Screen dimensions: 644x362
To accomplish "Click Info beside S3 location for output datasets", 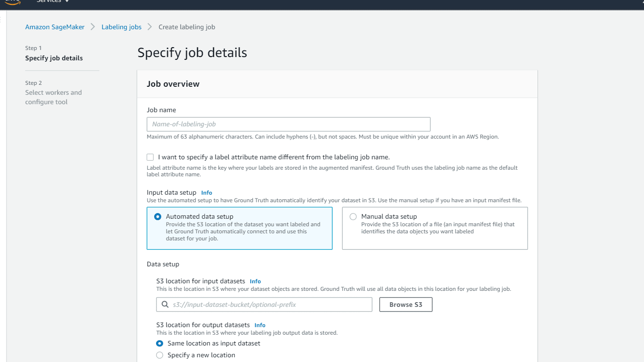I will pos(260,325).
